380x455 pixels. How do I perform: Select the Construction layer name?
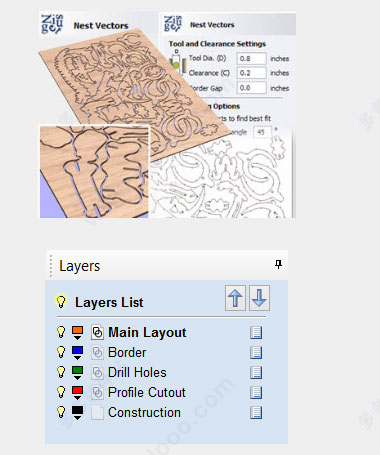tap(144, 413)
